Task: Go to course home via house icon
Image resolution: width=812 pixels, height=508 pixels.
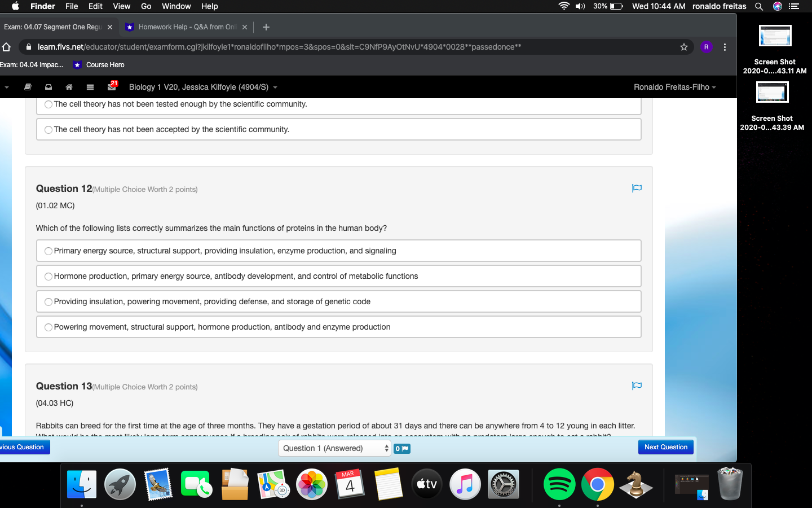Action: (x=68, y=87)
